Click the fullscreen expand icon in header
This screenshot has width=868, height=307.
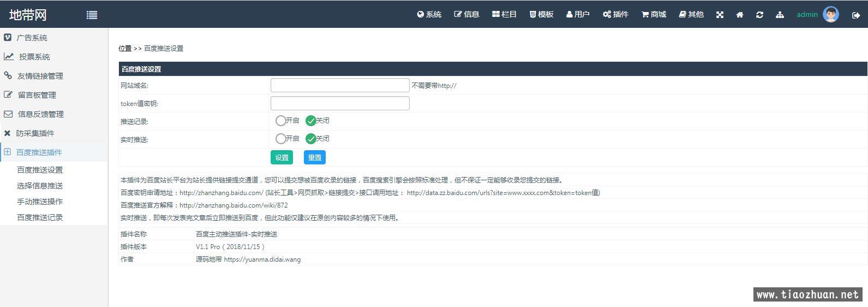tap(720, 15)
